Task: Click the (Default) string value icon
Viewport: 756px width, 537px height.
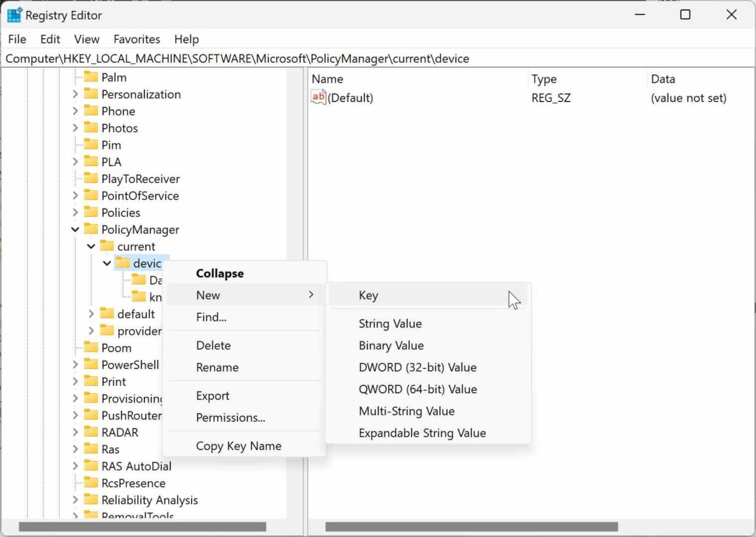Action: click(x=318, y=97)
